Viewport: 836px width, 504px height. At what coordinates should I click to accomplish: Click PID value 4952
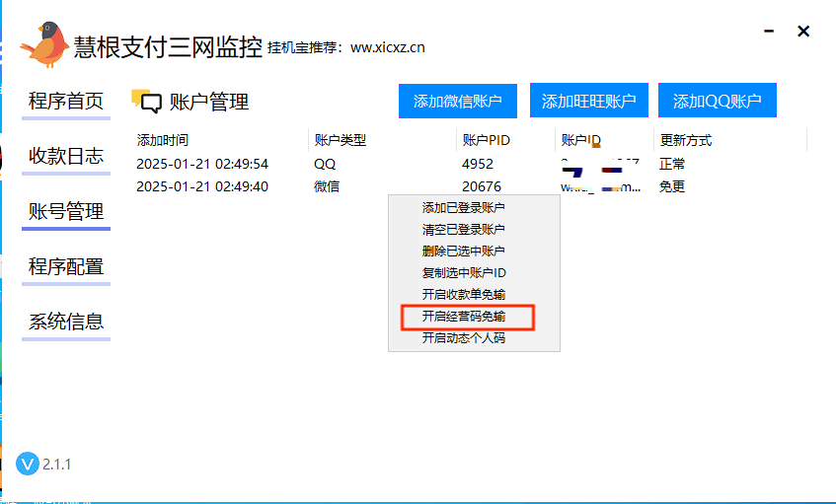tap(478, 164)
